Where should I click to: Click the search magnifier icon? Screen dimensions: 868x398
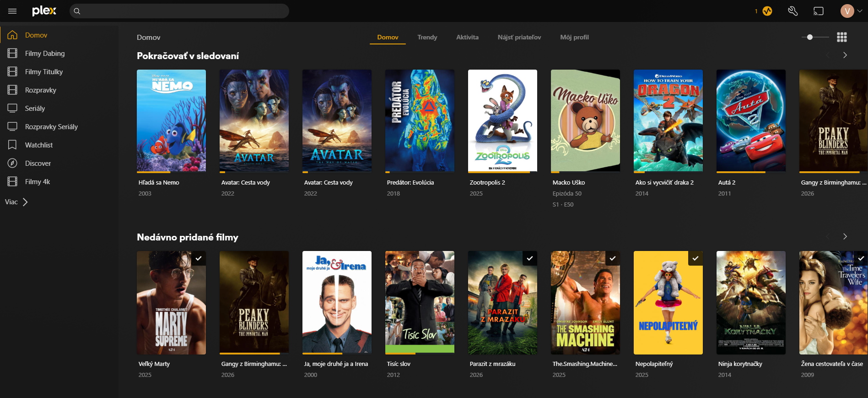77,11
